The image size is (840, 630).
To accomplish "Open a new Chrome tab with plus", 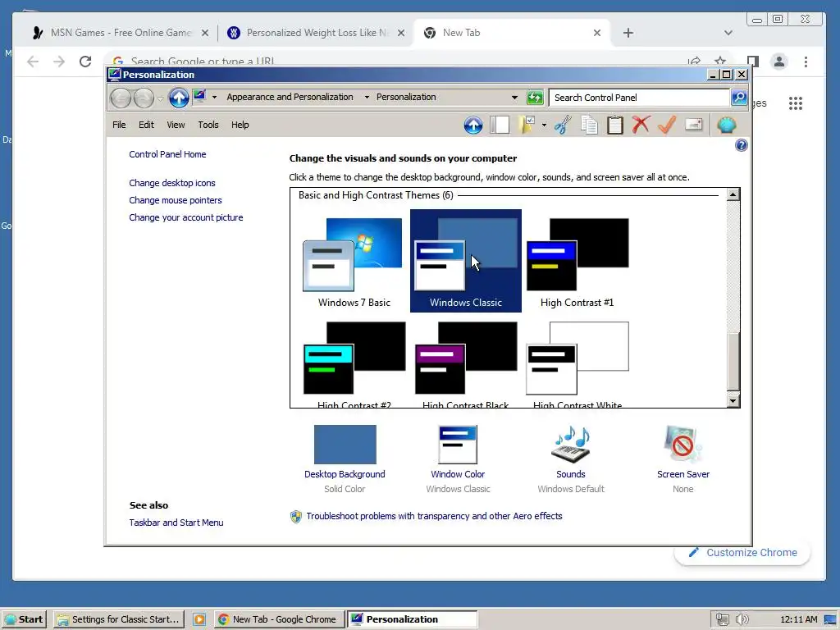I will 628,33.
